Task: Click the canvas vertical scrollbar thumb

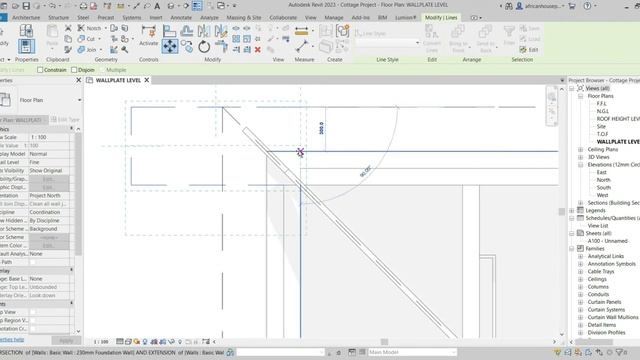Action: coord(562,211)
